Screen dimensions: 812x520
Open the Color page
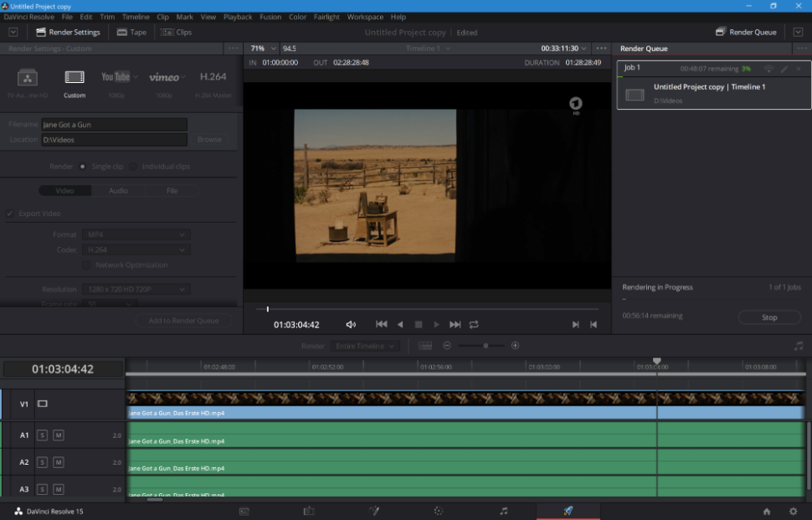tap(439, 511)
